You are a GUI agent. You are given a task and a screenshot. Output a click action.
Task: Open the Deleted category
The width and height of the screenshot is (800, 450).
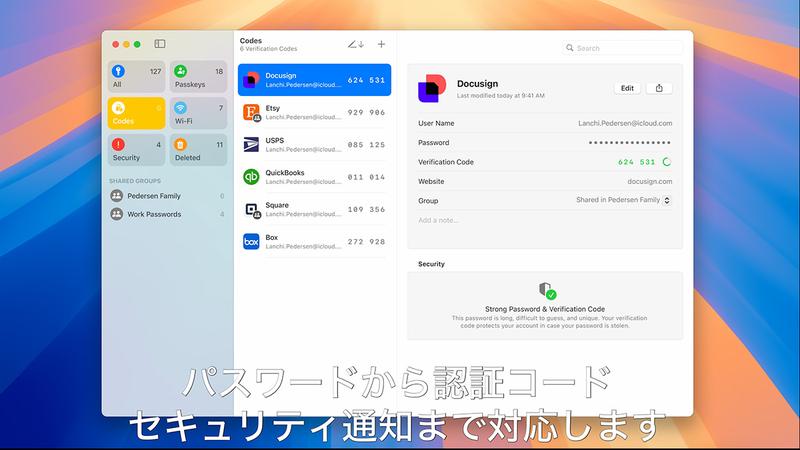[x=198, y=150]
